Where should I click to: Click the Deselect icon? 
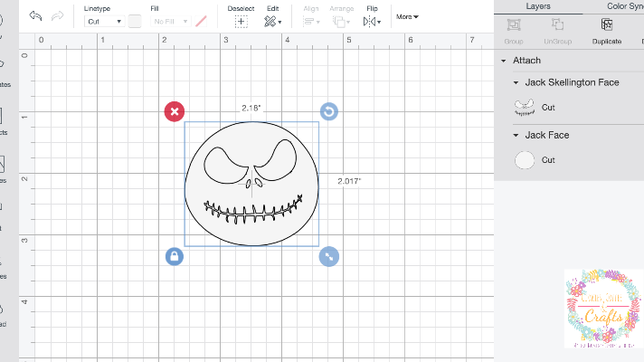click(241, 22)
